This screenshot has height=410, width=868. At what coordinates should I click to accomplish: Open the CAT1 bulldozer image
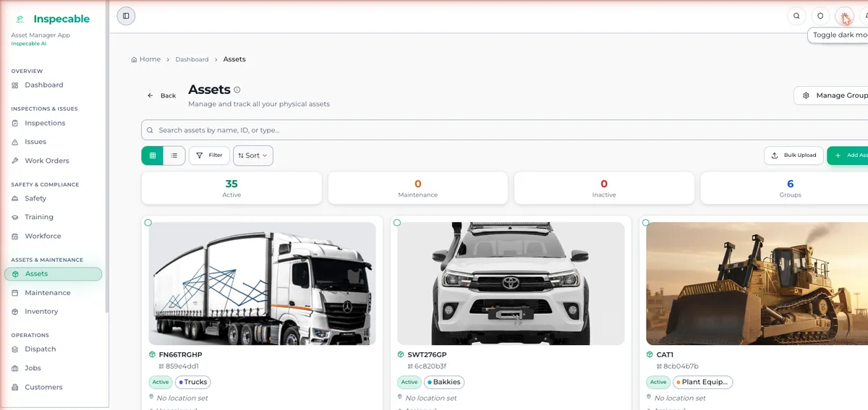757,283
